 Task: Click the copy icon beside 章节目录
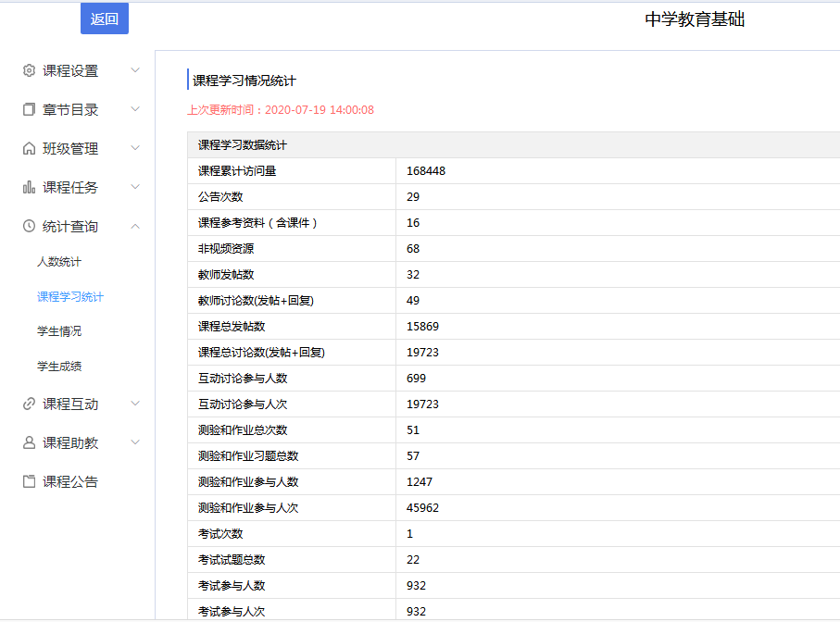29,110
